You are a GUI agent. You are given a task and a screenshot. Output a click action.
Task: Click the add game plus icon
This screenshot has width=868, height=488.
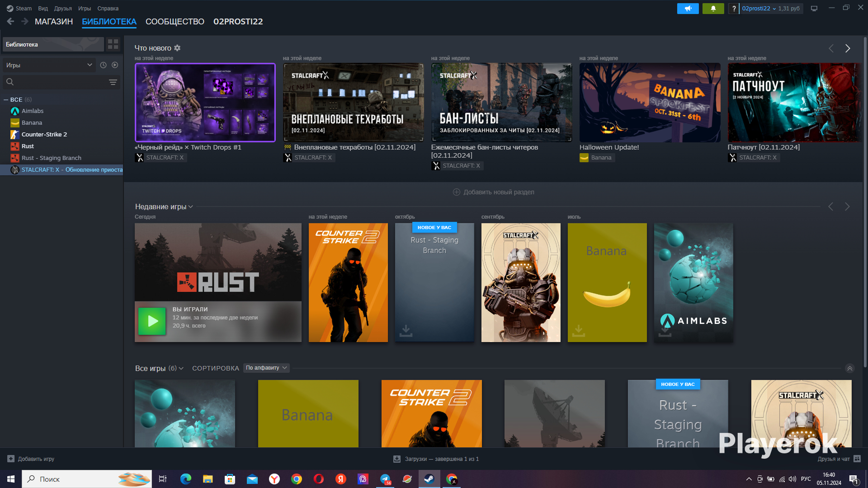(11, 459)
